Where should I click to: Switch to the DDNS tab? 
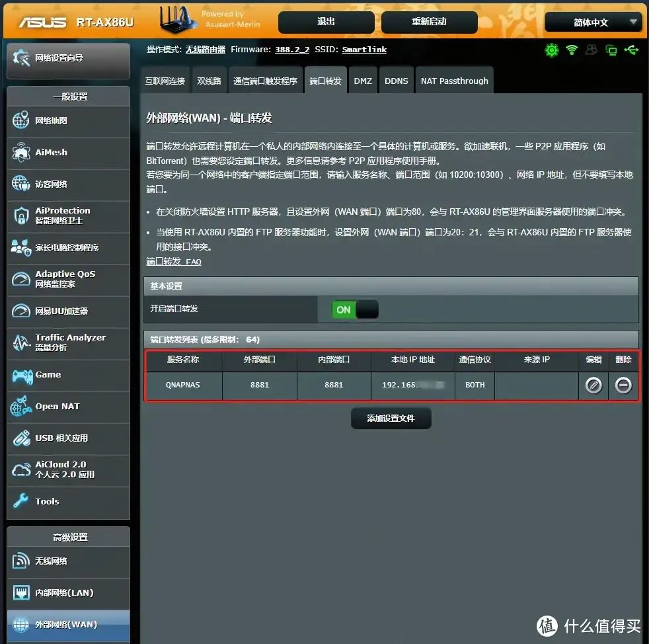coord(396,80)
